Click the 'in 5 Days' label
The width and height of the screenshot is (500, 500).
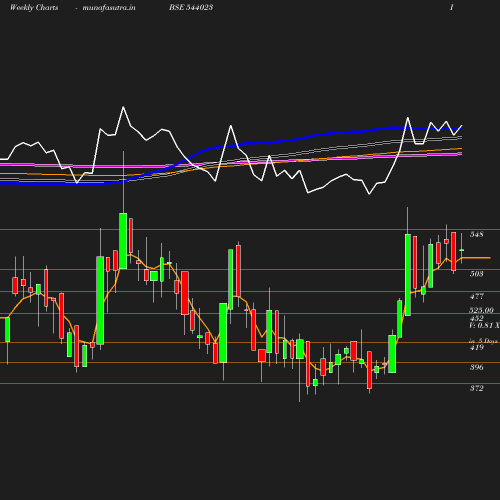coord(483,341)
